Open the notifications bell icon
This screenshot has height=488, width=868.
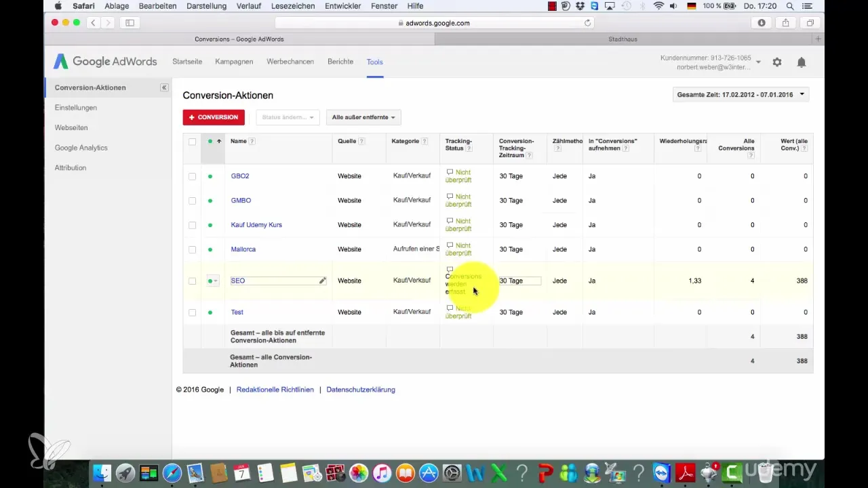tap(802, 62)
